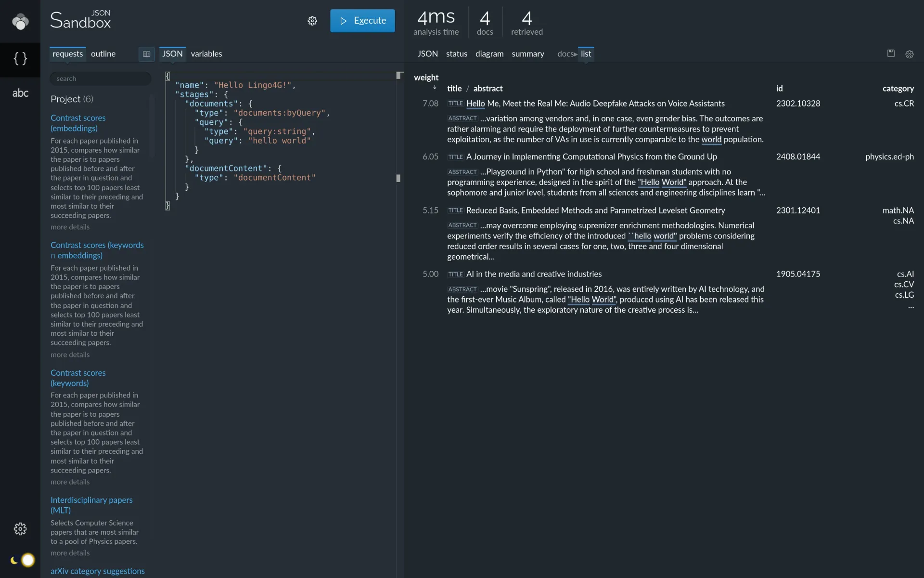924x578 pixels.
Task: Click the ABSTRACT tag of '...movie Sunspring'
Action: point(462,289)
